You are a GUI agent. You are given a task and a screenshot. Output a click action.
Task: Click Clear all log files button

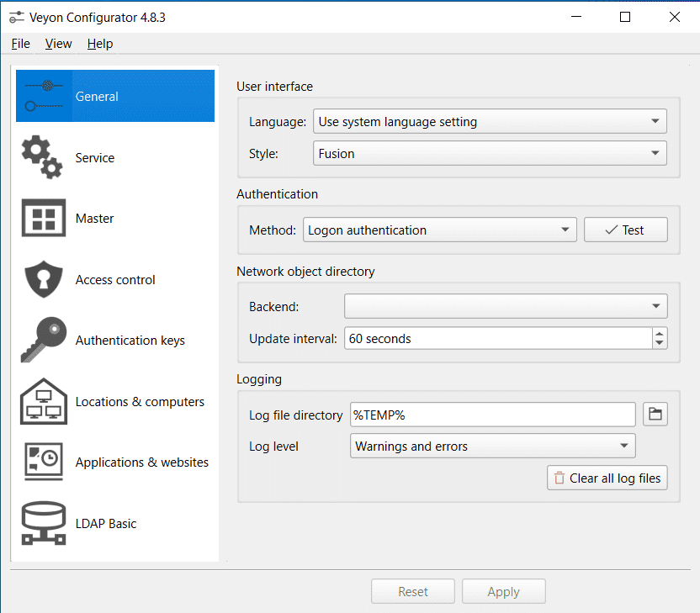tap(607, 478)
